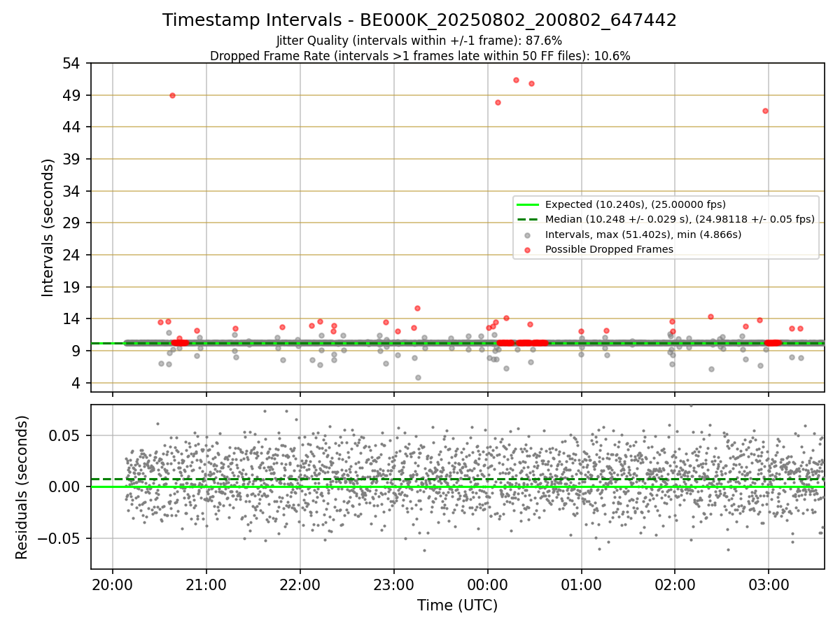The height and width of the screenshot is (630, 840).
Task: Click the 'Possible Dropped Frames' legend entry
Action: pyautogui.click(x=609, y=249)
